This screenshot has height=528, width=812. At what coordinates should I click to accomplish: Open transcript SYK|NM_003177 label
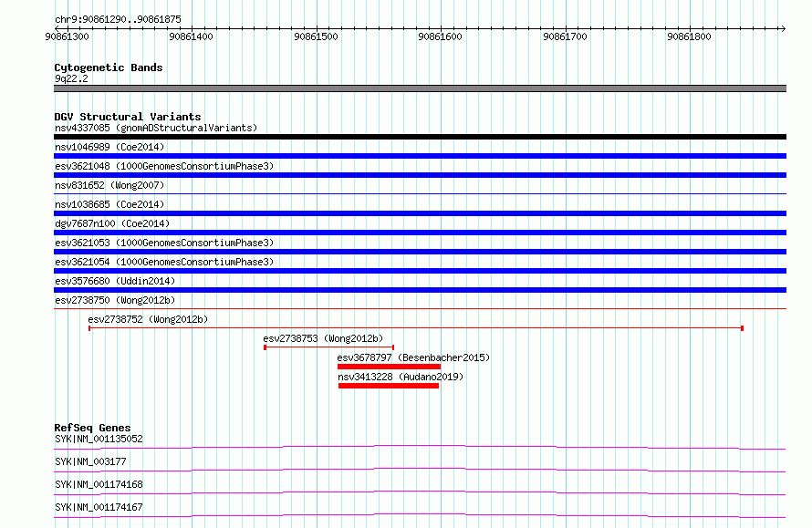coord(90,461)
